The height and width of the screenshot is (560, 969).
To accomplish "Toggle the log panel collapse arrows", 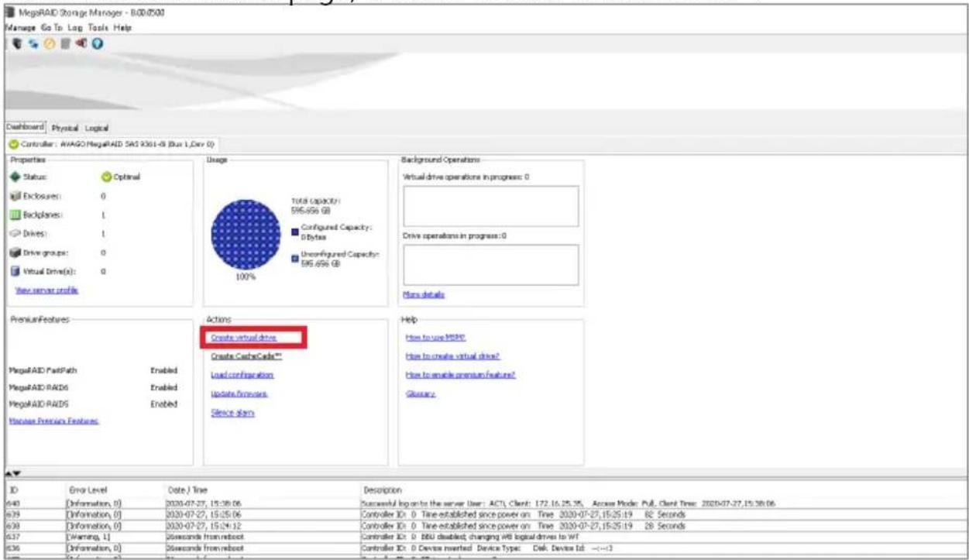I will [14, 472].
